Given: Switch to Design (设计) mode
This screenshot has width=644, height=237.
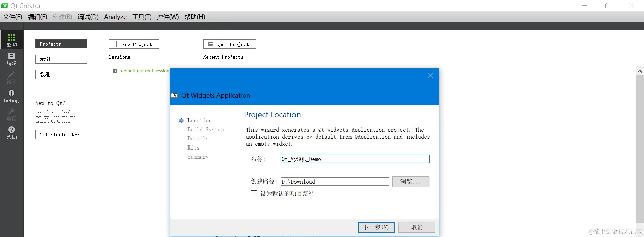Looking at the screenshot, I should pos(12,77).
